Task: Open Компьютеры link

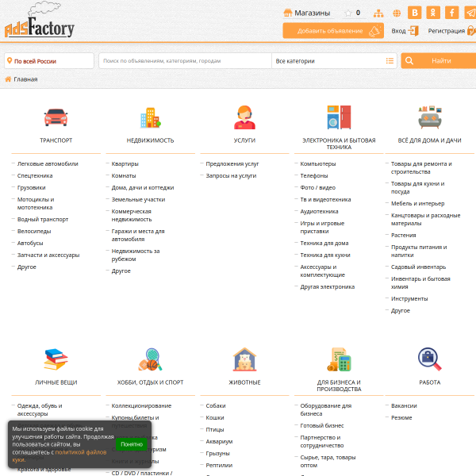Action: [318, 163]
